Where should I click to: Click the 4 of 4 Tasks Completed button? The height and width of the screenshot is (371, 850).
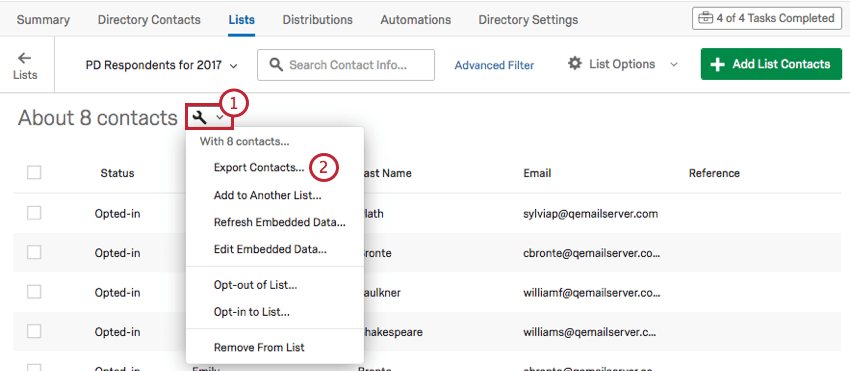[767, 18]
